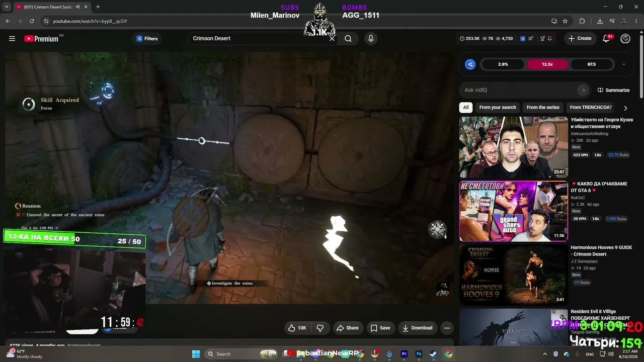
Task: Open the 25:47 video thumbnail
Action: pyautogui.click(x=514, y=147)
